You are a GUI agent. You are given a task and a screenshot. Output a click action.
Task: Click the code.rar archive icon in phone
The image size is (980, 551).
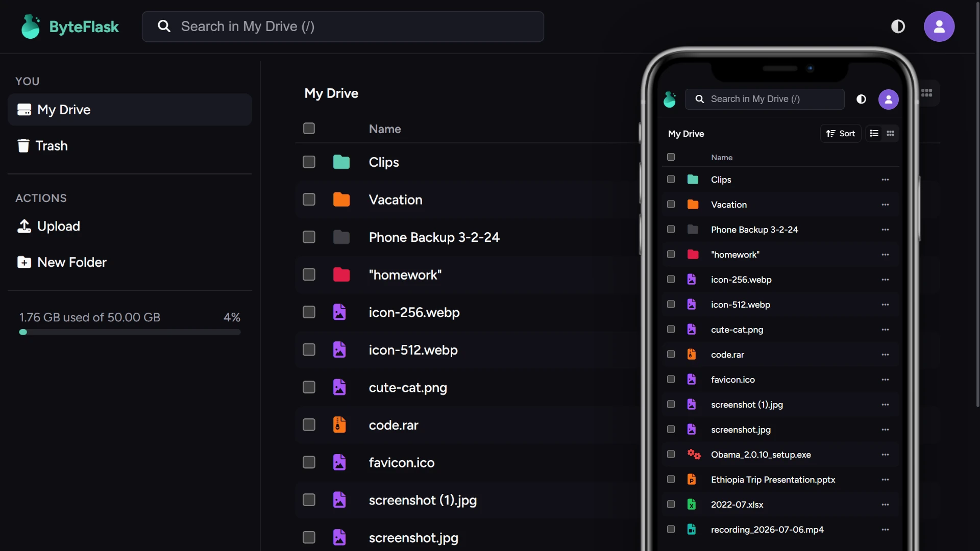pyautogui.click(x=692, y=355)
